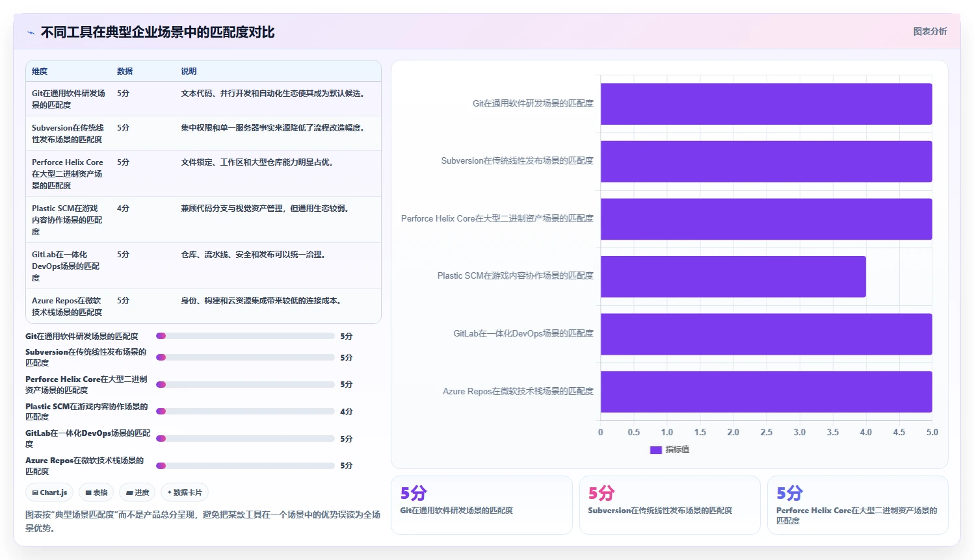Click the x-axis tick label 2.5

[x=767, y=432]
